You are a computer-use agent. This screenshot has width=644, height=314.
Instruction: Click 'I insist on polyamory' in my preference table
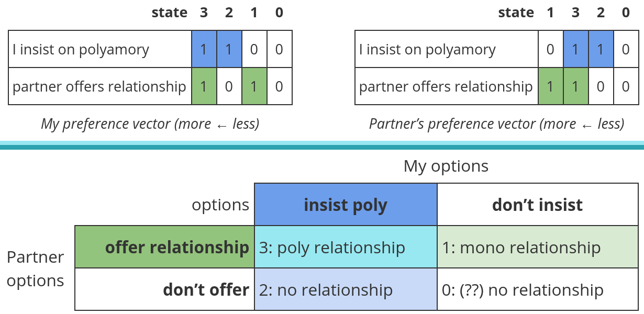tap(81, 50)
